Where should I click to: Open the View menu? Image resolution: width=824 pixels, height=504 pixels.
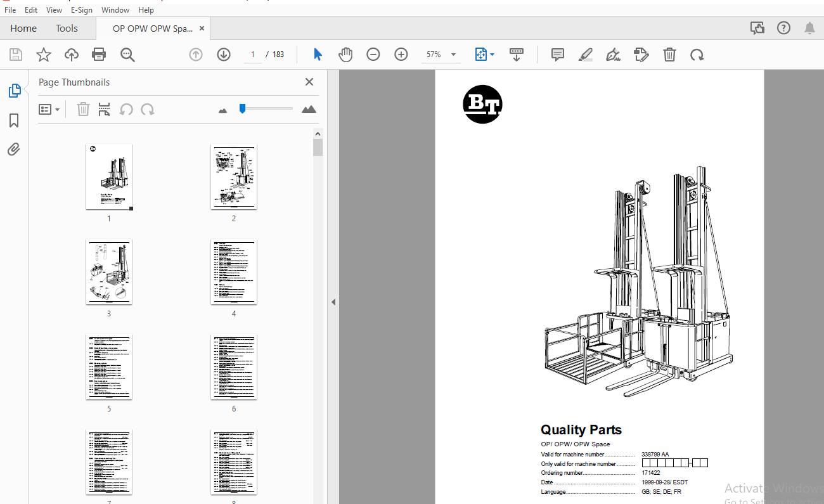[x=54, y=10]
